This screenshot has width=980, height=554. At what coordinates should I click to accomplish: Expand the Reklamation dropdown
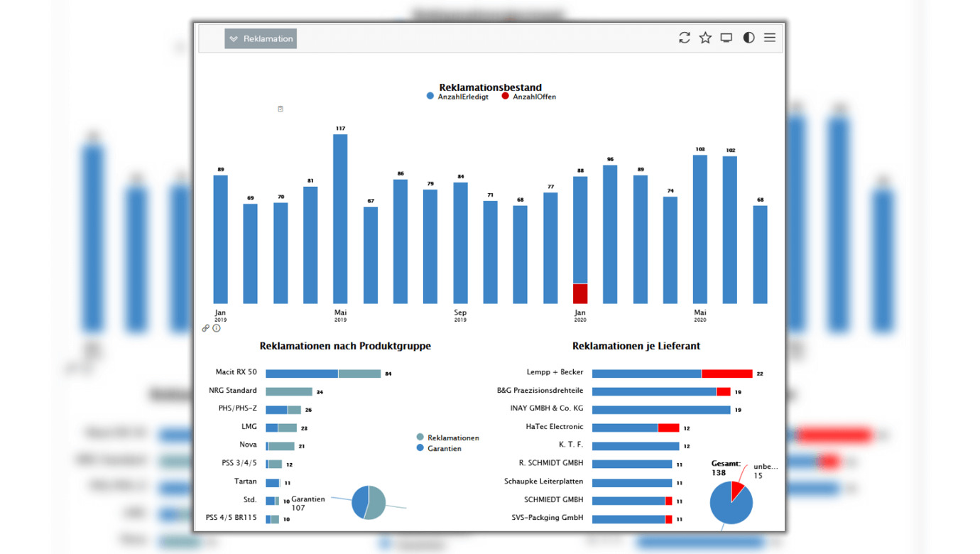[x=261, y=39]
